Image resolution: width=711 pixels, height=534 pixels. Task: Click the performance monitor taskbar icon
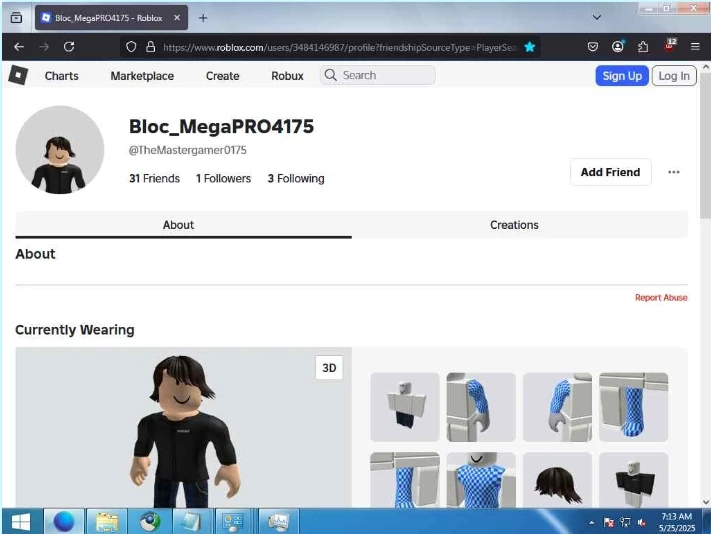point(278,521)
